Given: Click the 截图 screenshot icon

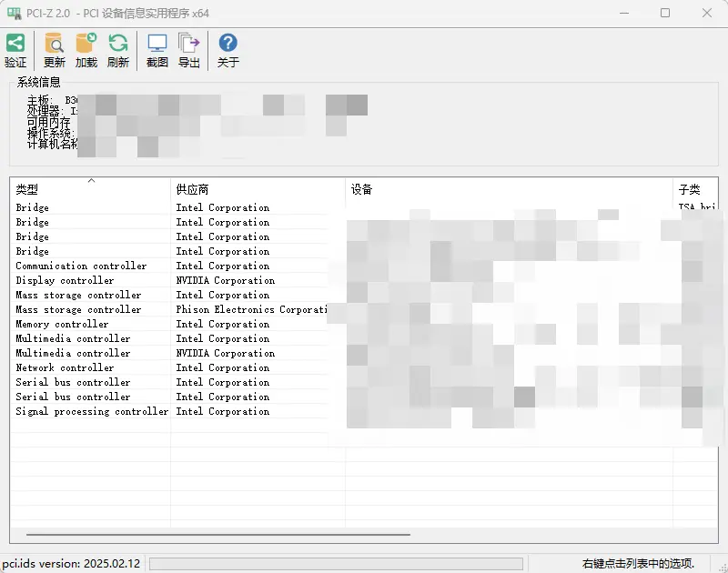Looking at the screenshot, I should coord(157,43).
